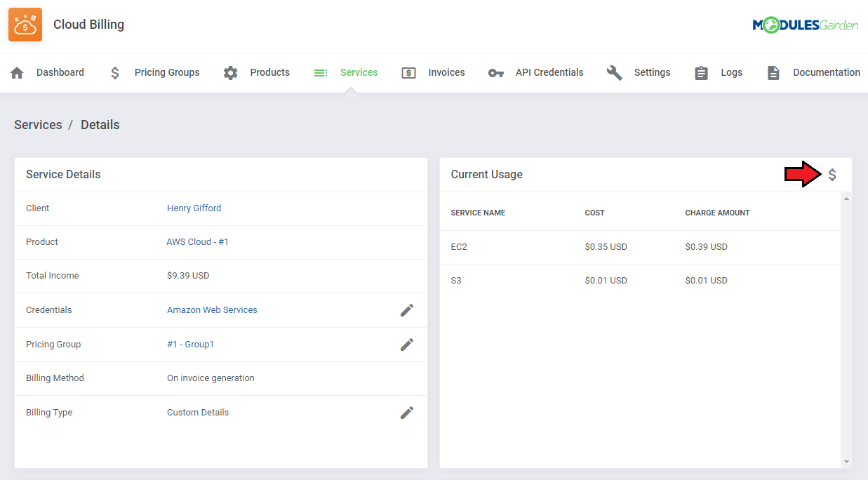Click the On invoice generation value

211,378
